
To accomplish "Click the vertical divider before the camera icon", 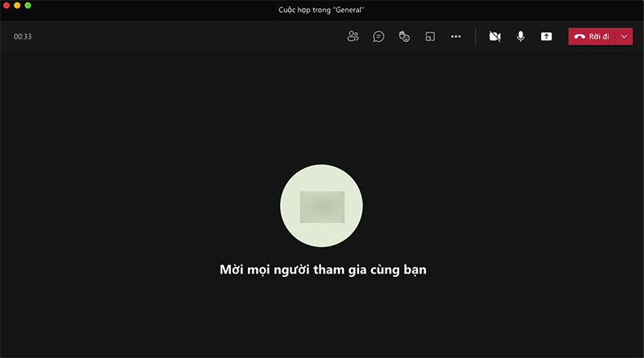I will pos(476,36).
